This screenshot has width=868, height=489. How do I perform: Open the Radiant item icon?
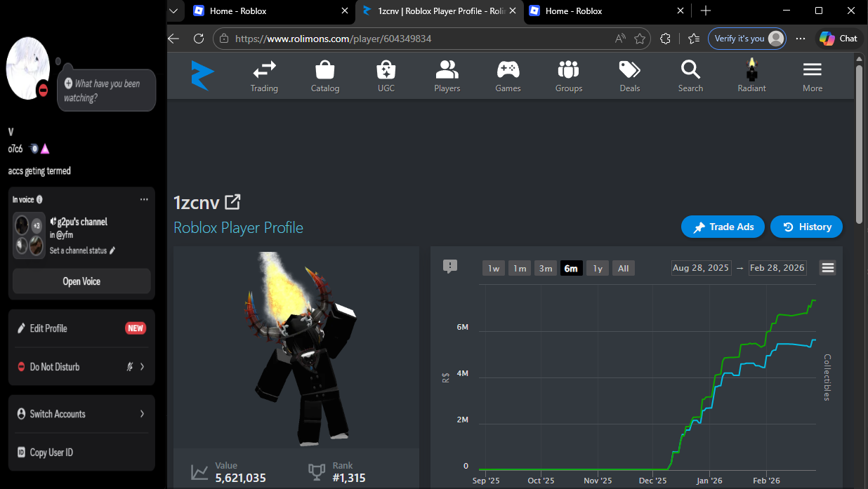pyautogui.click(x=751, y=69)
